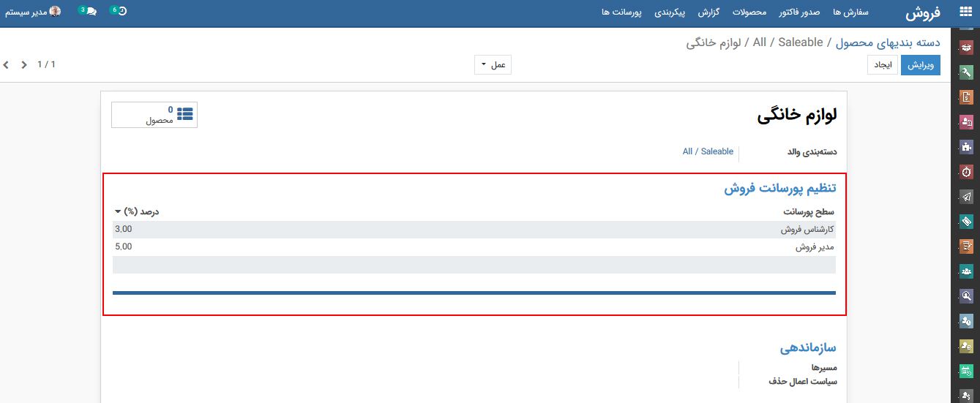This screenshot has width=980, height=403.
Task: Open the گزارش menu
Action: (708, 12)
